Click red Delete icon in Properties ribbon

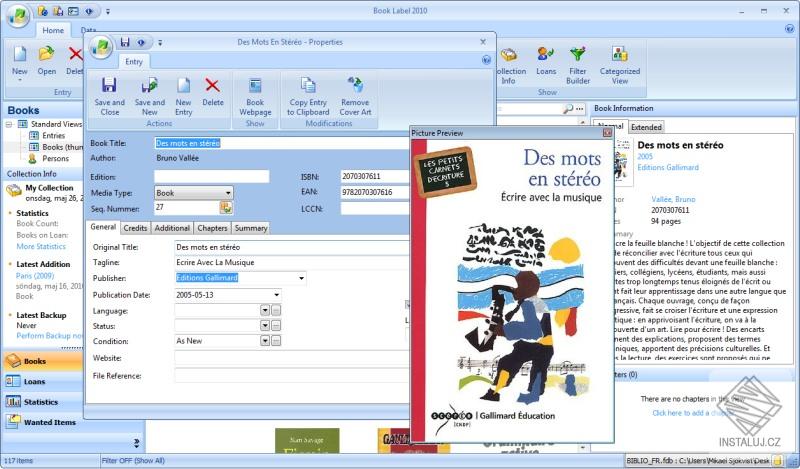(212, 85)
